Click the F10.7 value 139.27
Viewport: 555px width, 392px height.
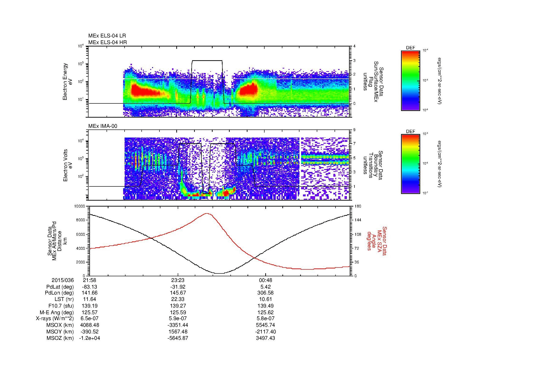(178, 306)
